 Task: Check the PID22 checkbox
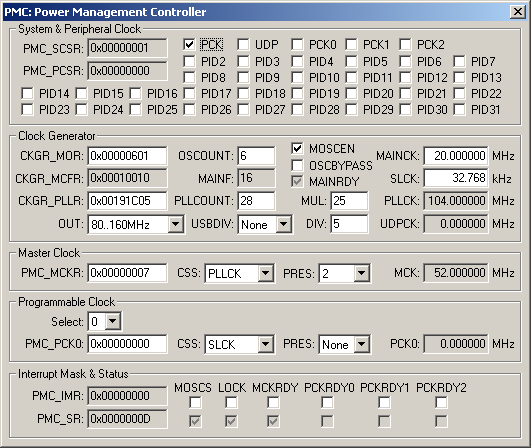click(459, 93)
